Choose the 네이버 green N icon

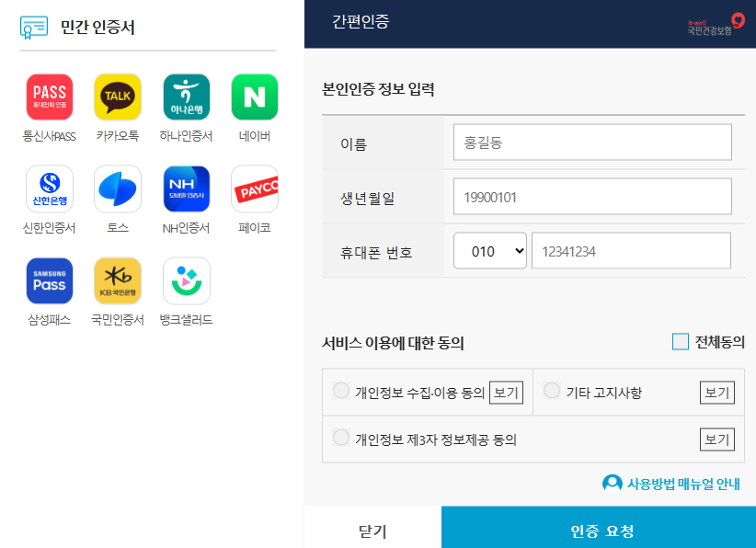(255, 97)
